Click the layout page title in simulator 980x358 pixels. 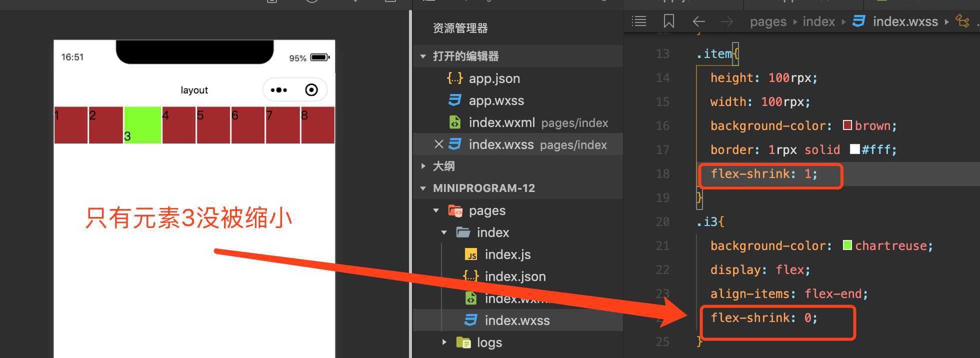tap(194, 90)
